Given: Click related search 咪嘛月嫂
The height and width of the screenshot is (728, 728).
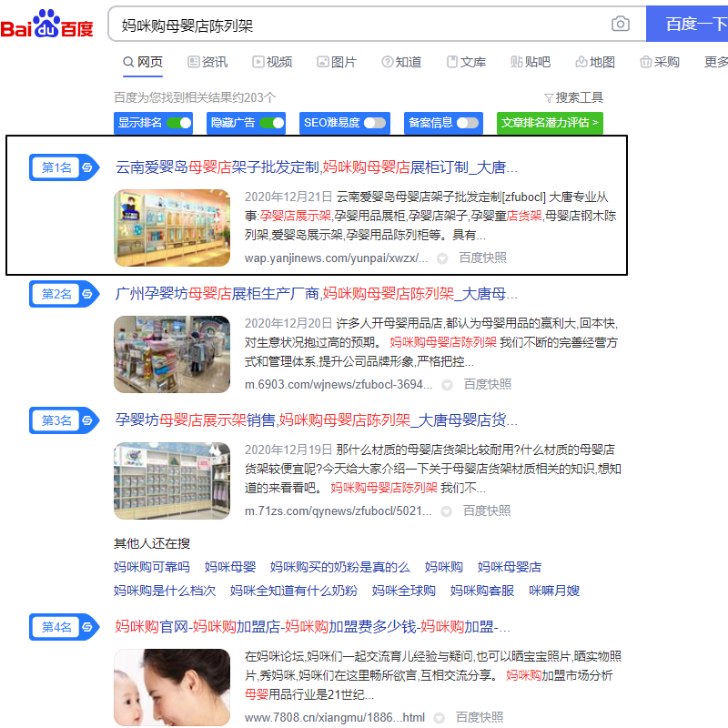Looking at the screenshot, I should pos(554,591).
